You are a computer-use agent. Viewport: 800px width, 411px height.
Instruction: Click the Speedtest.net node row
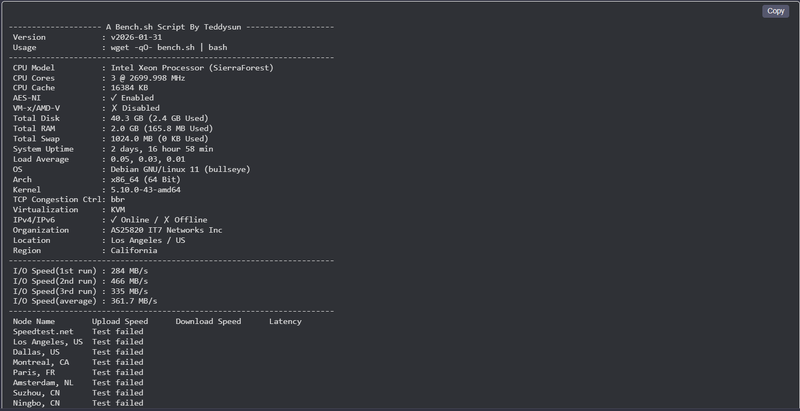tap(78, 331)
